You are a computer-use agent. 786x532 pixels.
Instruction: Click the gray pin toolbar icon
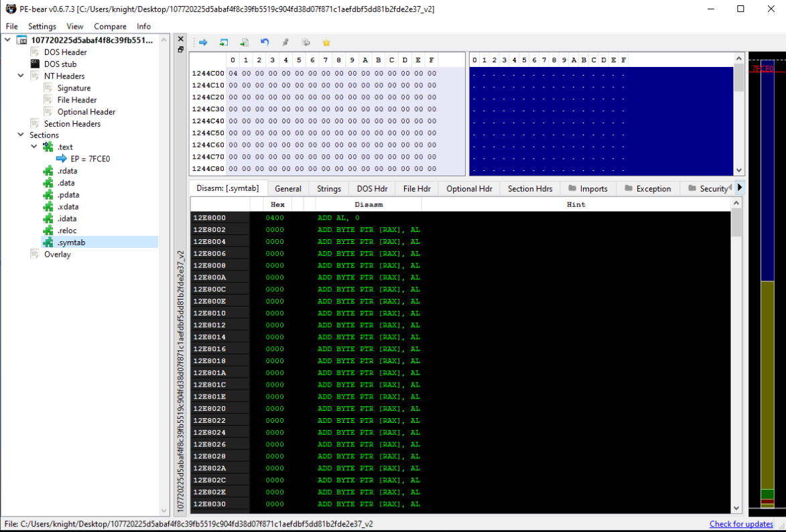pyautogui.click(x=285, y=43)
